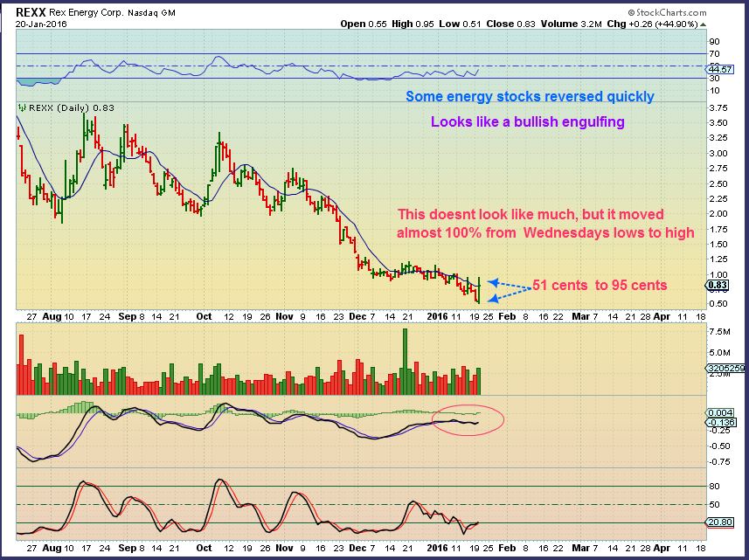Click the RSI current value tag 44.57
The image size is (749, 560).
pos(719,69)
